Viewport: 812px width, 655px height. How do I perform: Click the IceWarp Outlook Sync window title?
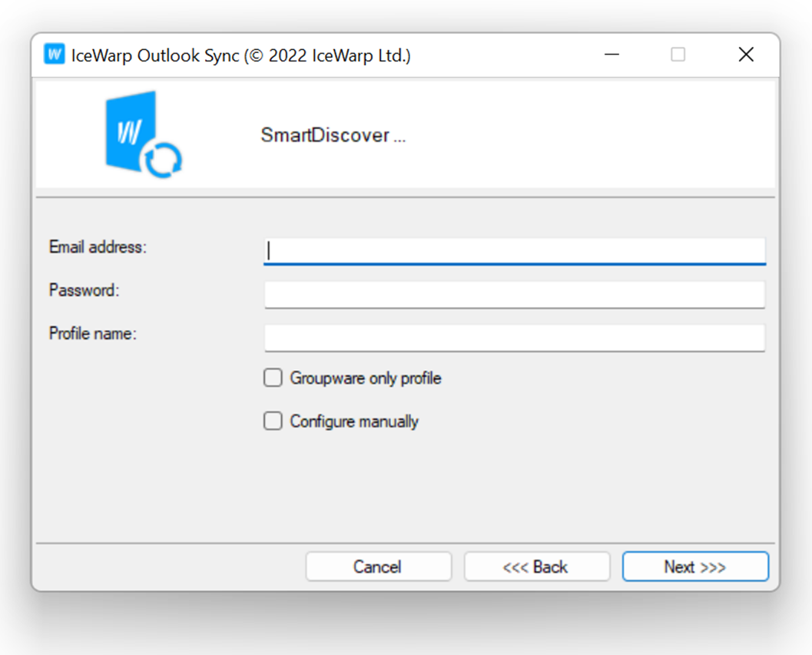240,55
